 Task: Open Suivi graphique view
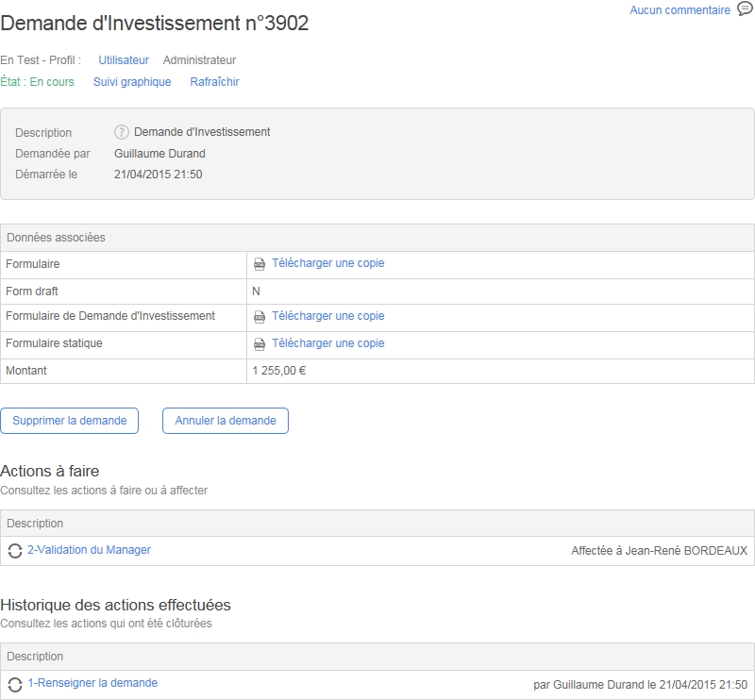pyautogui.click(x=132, y=82)
